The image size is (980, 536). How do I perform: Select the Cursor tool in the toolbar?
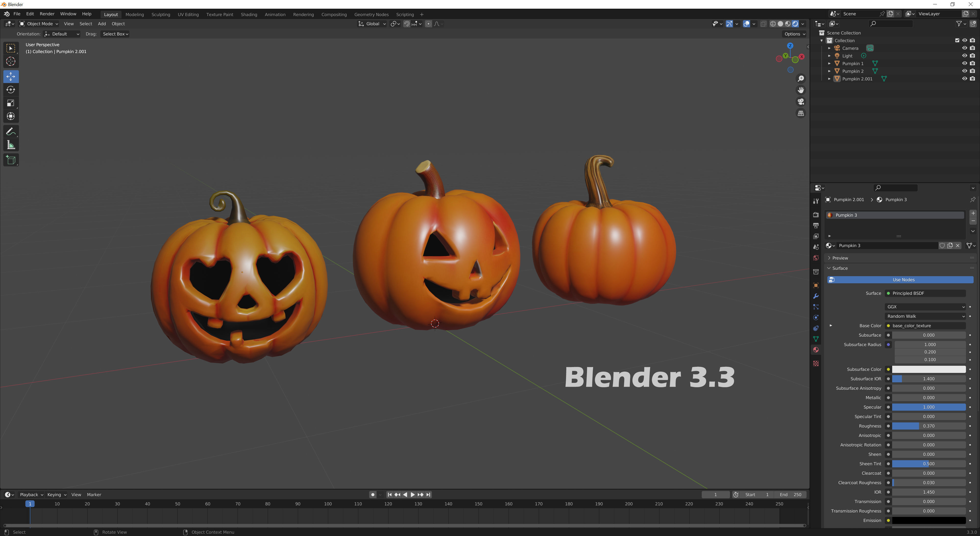[x=11, y=61]
